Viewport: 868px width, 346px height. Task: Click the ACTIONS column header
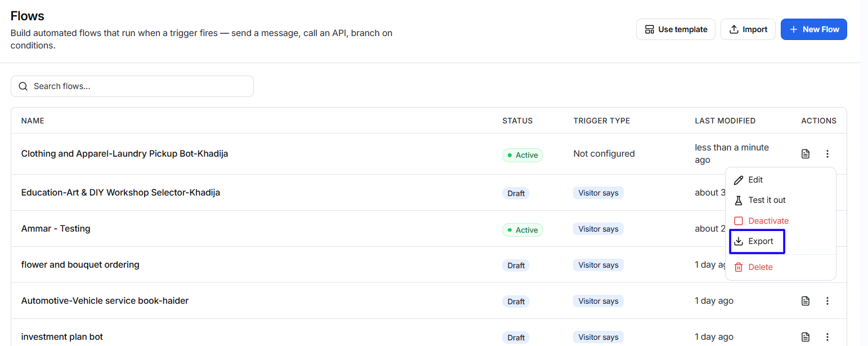[819, 121]
